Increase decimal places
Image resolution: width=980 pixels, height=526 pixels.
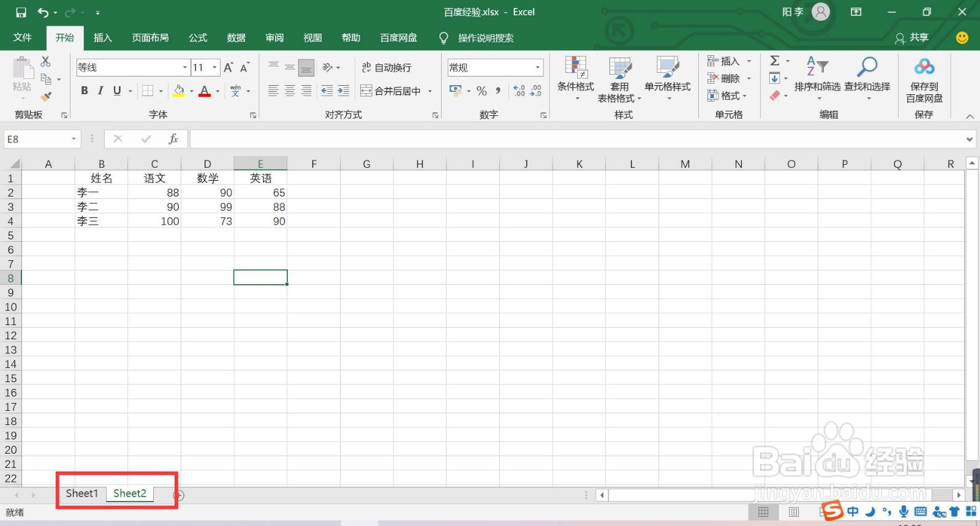[519, 91]
